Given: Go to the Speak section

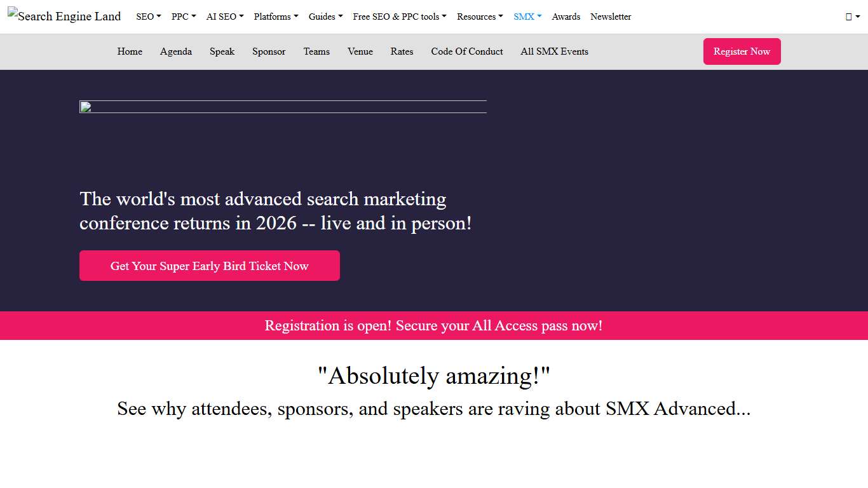Looking at the screenshot, I should [x=222, y=51].
